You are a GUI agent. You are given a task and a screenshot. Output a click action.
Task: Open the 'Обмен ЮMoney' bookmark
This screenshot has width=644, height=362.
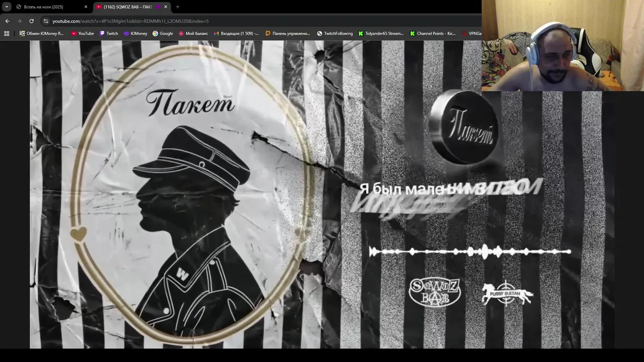point(42,34)
